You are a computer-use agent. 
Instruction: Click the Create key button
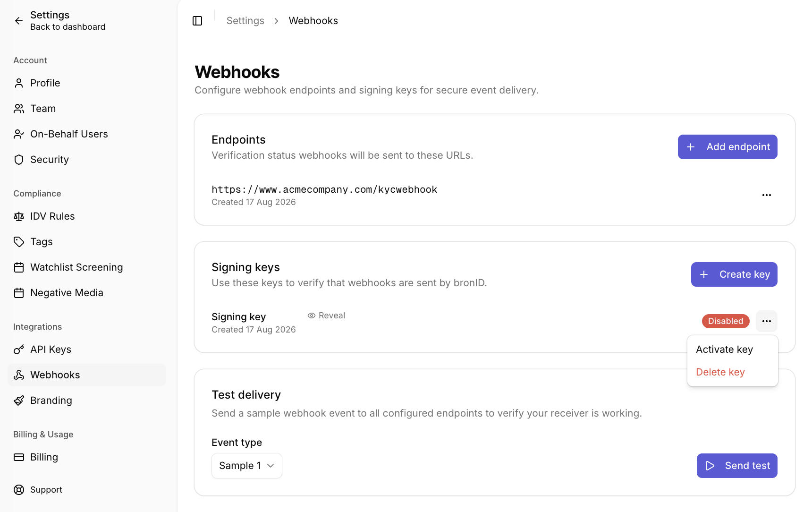tap(734, 274)
